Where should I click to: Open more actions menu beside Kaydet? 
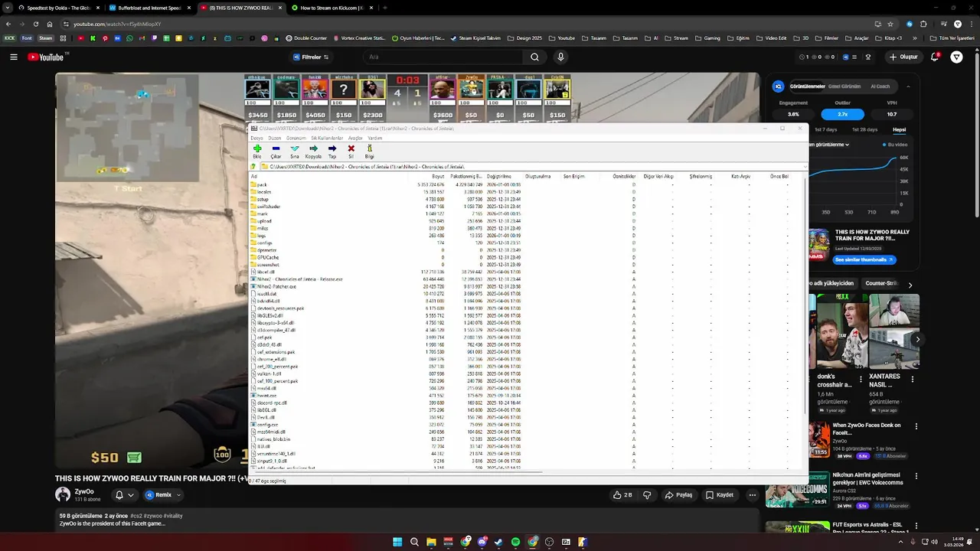click(x=753, y=495)
